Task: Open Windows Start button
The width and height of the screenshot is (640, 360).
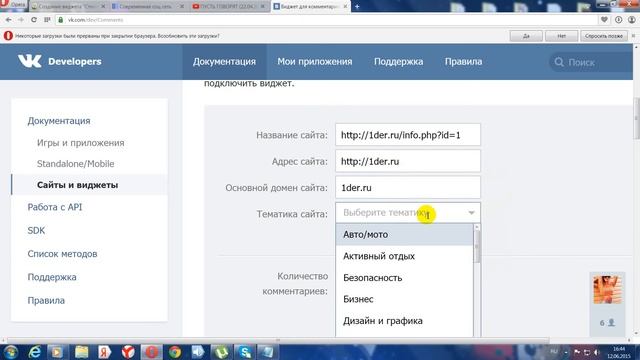Action: pos(10,352)
